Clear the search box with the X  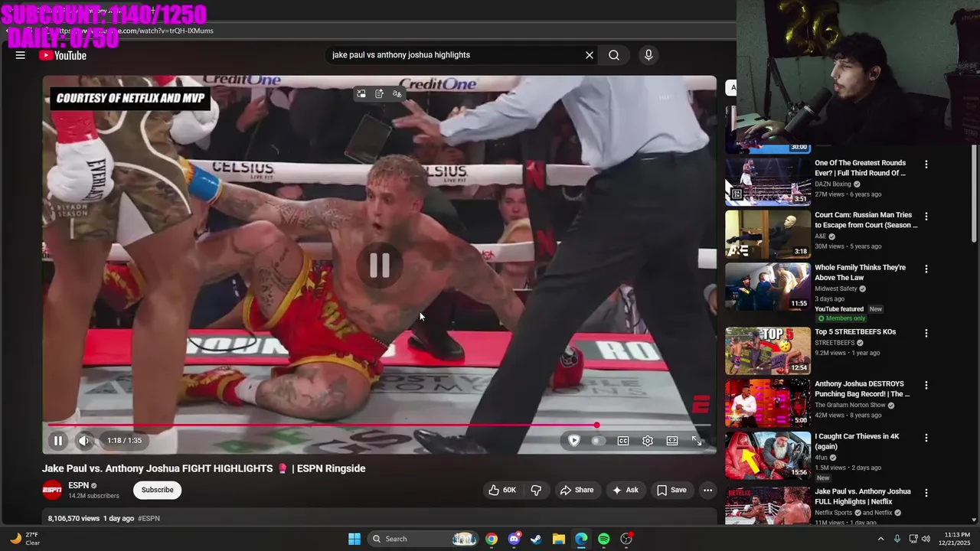tap(590, 55)
